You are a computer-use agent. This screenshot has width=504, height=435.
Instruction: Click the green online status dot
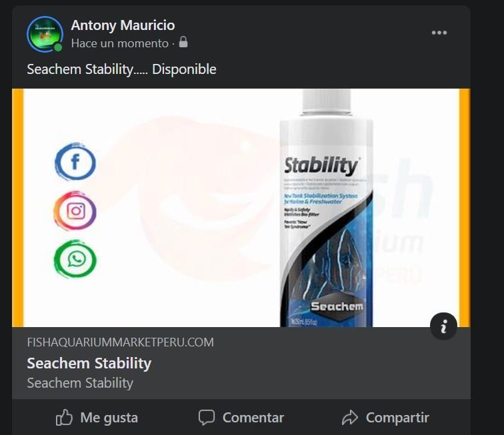point(58,47)
